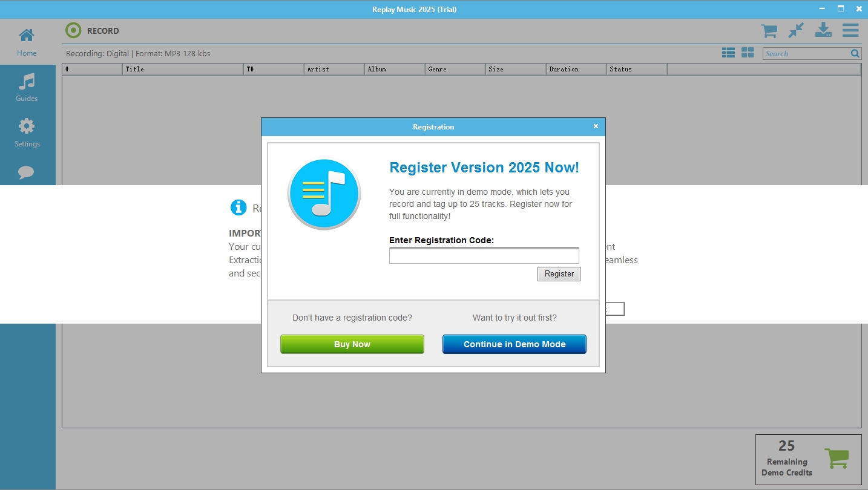Minimize the Replay Music window
868x490 pixels.
[823, 8]
